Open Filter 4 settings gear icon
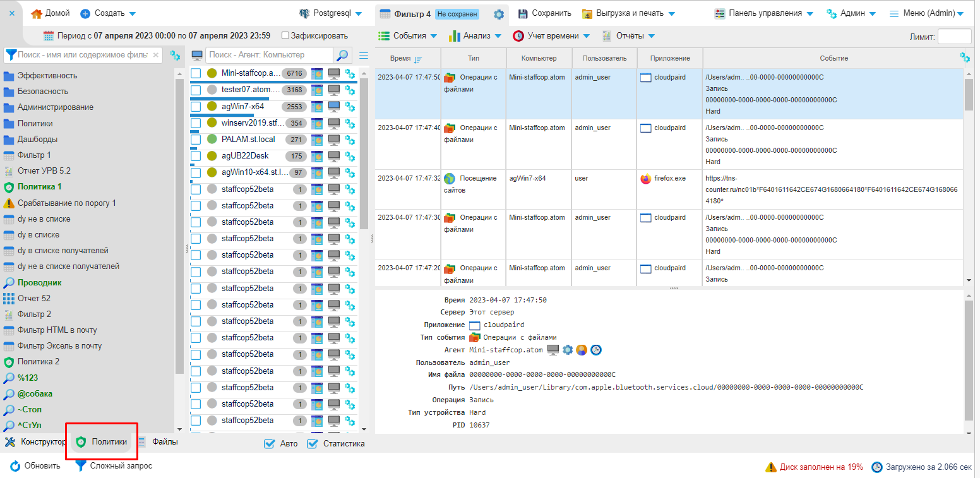The image size is (980, 478). 499,14
